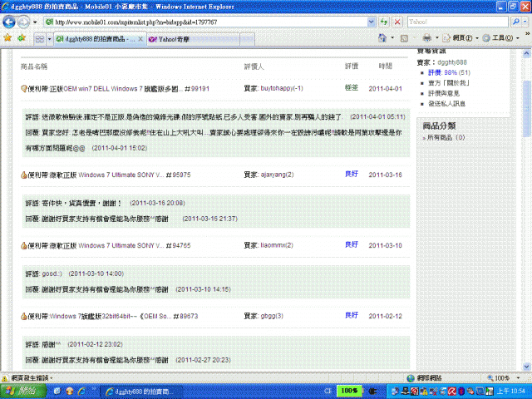Click vertical scrollbar up arrow
The width and height of the screenshot is (532, 399).
(x=526, y=53)
